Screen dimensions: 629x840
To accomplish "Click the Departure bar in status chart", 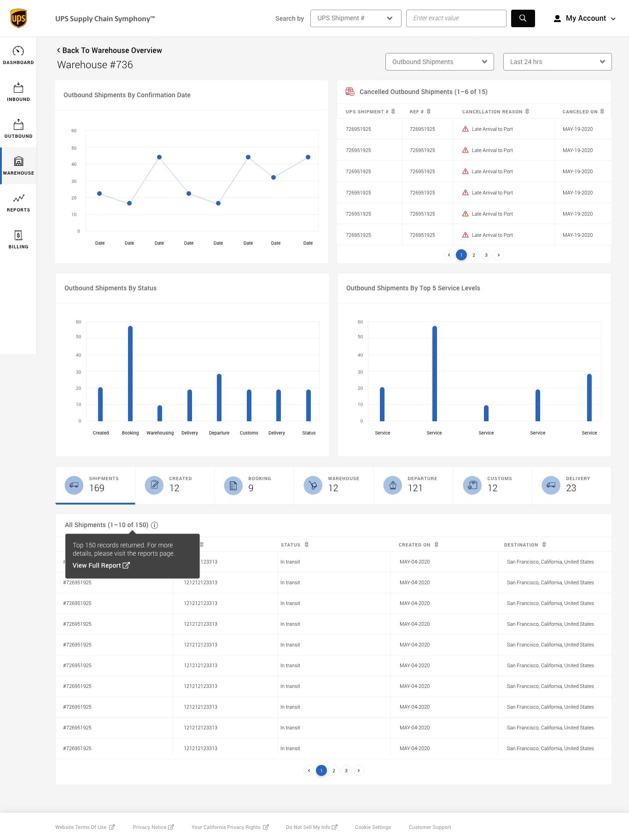I will coord(219,398).
